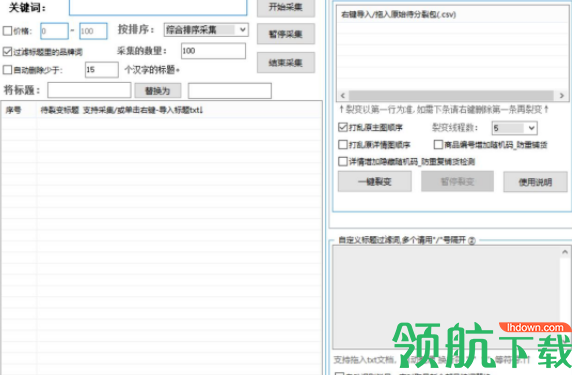
Task: Uncheck 打乱原主图顺序 checkbox
Action: 343,127
